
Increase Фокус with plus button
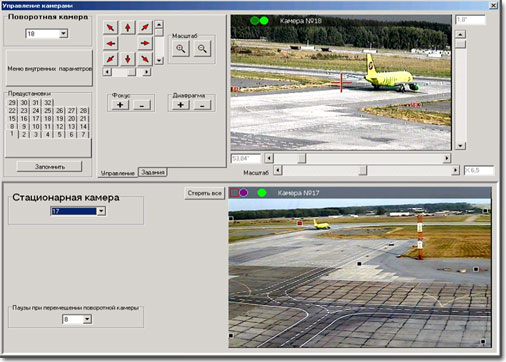click(x=120, y=105)
